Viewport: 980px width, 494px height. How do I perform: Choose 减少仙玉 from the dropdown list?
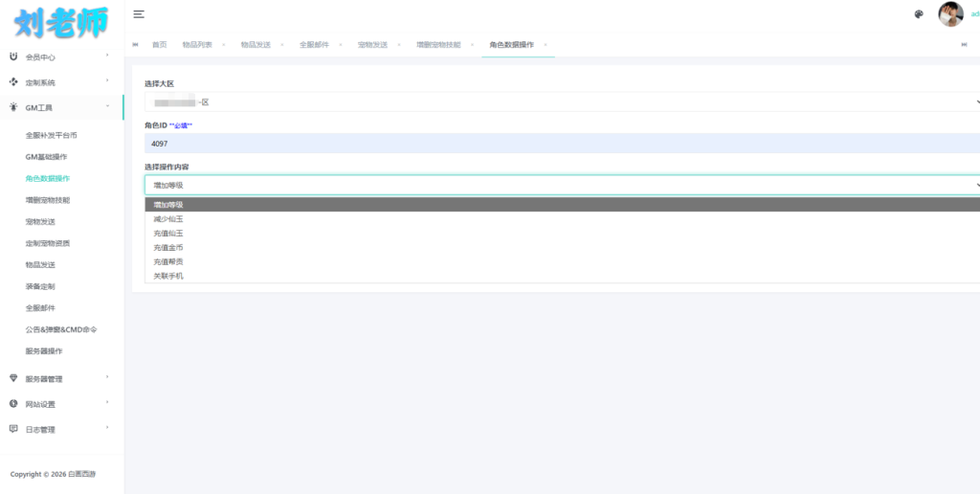coord(562,219)
